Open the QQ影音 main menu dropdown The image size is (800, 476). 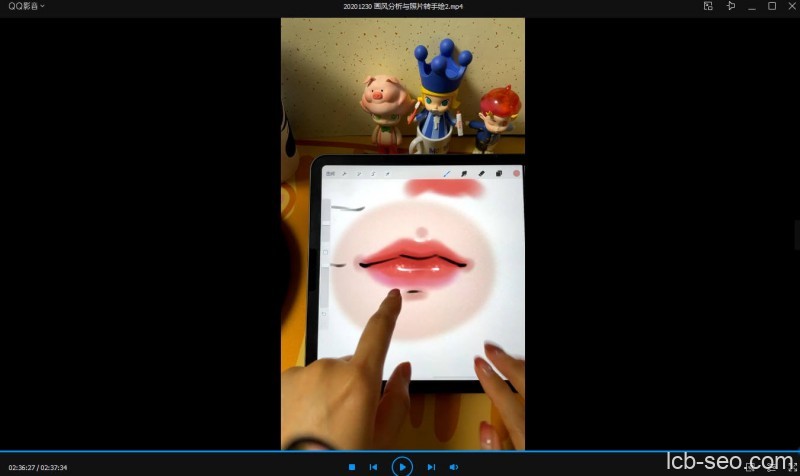[x=26, y=6]
